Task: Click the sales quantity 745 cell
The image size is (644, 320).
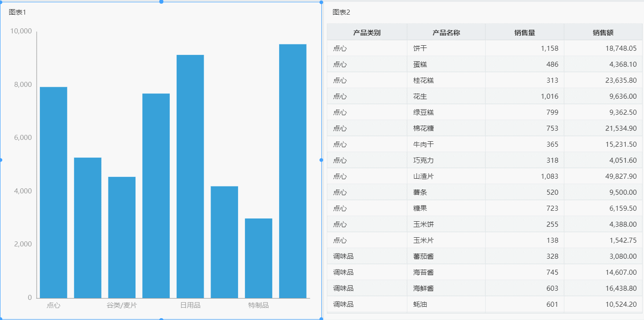Action: [x=525, y=272]
